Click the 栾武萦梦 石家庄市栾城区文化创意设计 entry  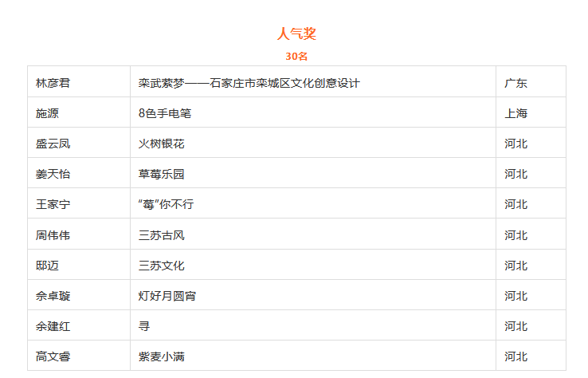click(x=249, y=83)
